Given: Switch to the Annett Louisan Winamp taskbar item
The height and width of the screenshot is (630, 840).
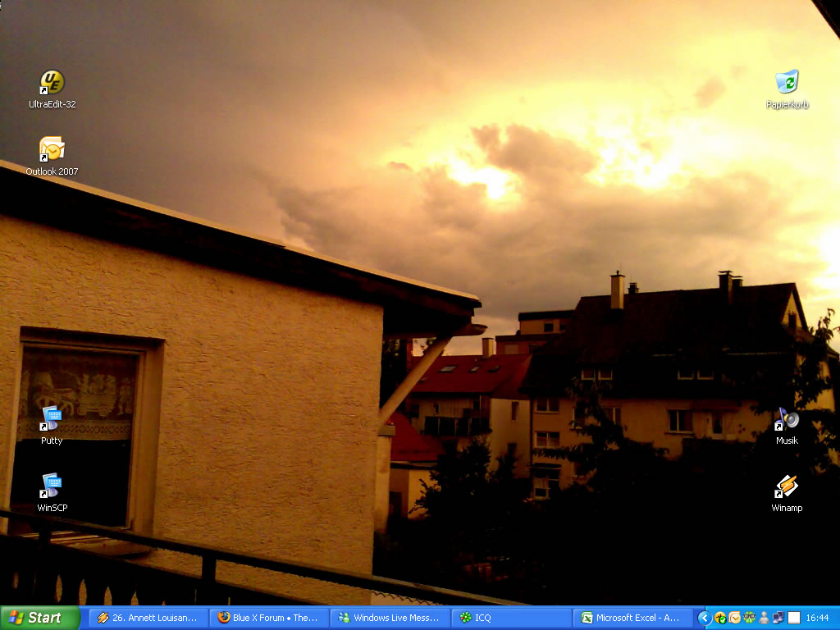Looking at the screenshot, I should (x=148, y=618).
